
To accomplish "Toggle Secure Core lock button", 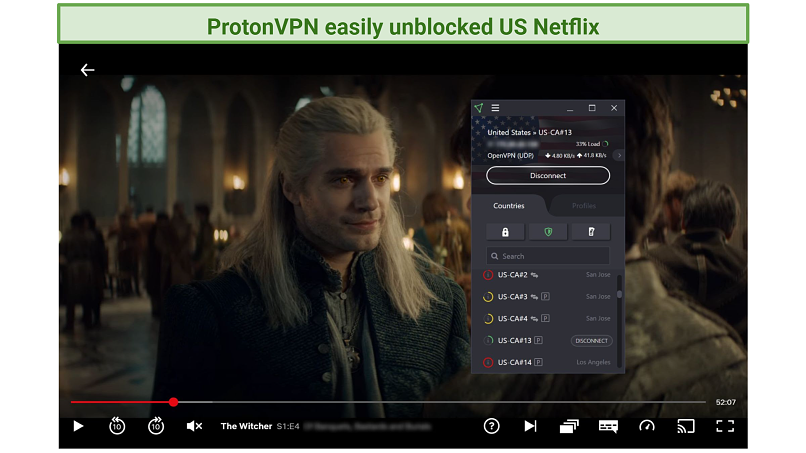I will (x=505, y=232).
